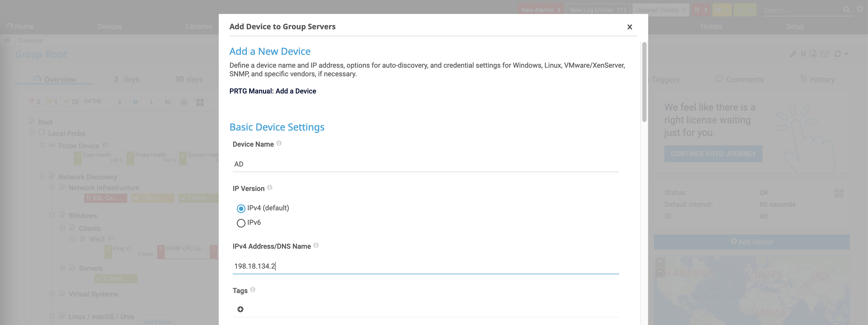Click the IPv4 Address/DNS Name info icon

click(x=316, y=245)
